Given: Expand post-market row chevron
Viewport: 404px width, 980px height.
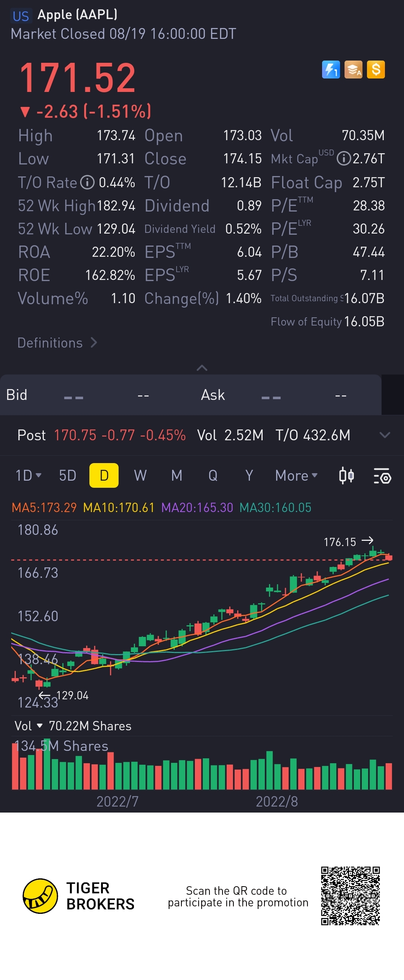Looking at the screenshot, I should coord(385,435).
